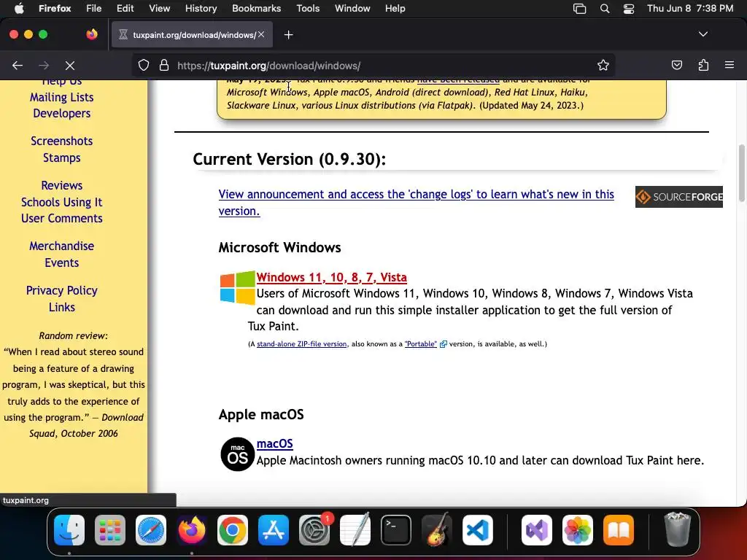
Task: Open Control Center in the menu bar
Action: coord(629,9)
